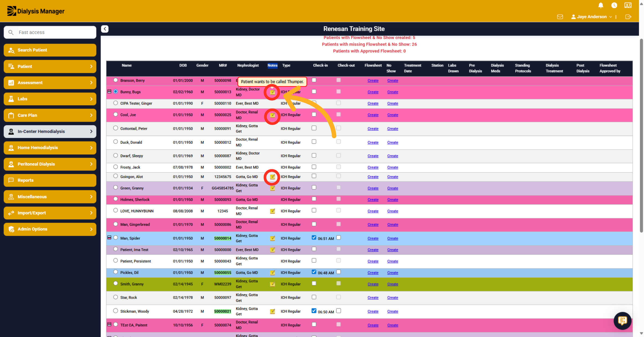Screen dimensions: 644x337
Task: Click the note icon for Stickman, Woody
Action: (272, 311)
